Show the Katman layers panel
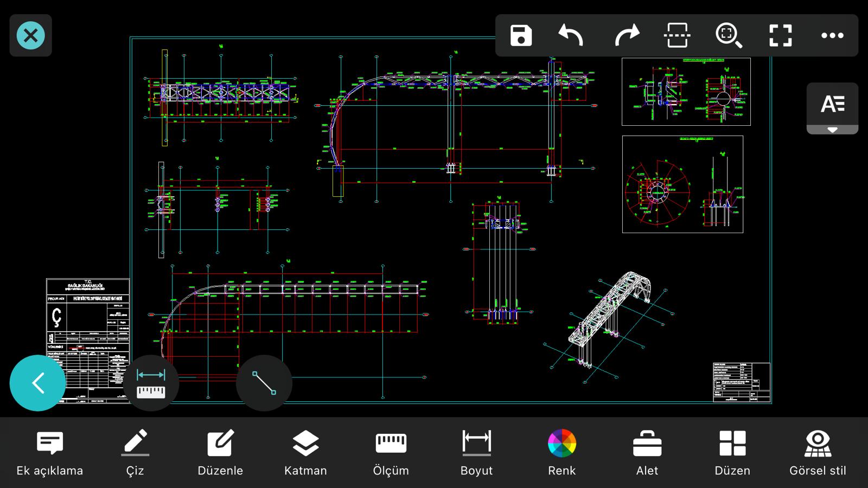Image resolution: width=868 pixels, height=488 pixels. [x=305, y=453]
